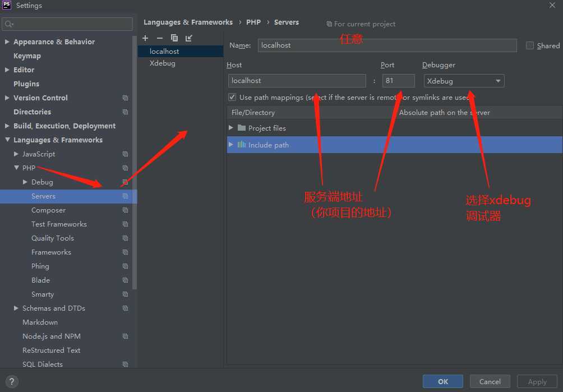563x392 pixels.
Task: Open Composer settings page
Action: (x=48, y=210)
